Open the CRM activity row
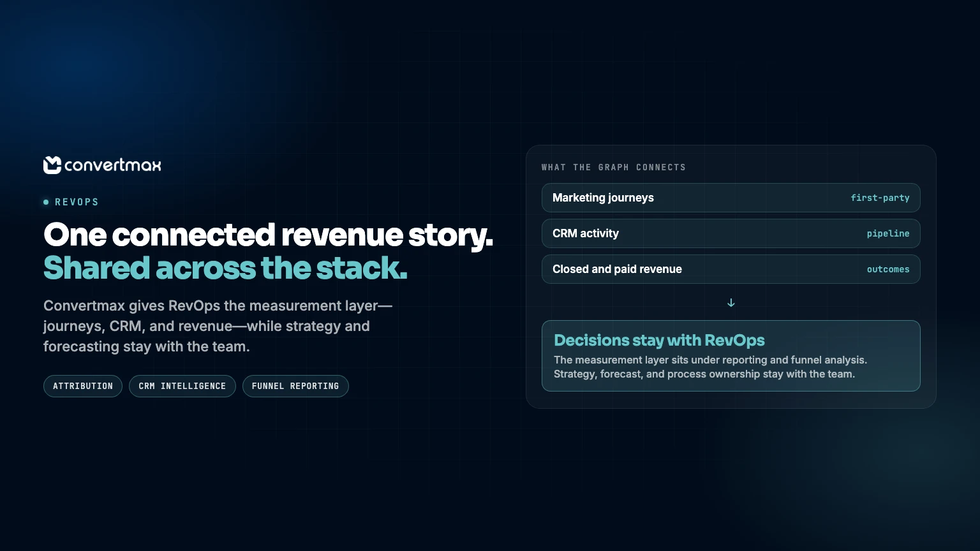Screen dimensions: 980x551 [x=731, y=233]
